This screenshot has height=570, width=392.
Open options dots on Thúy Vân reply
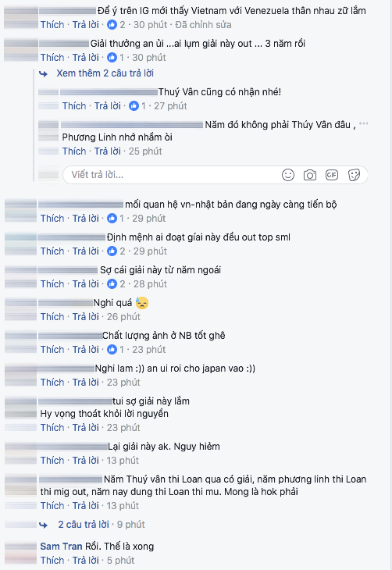(x=363, y=124)
